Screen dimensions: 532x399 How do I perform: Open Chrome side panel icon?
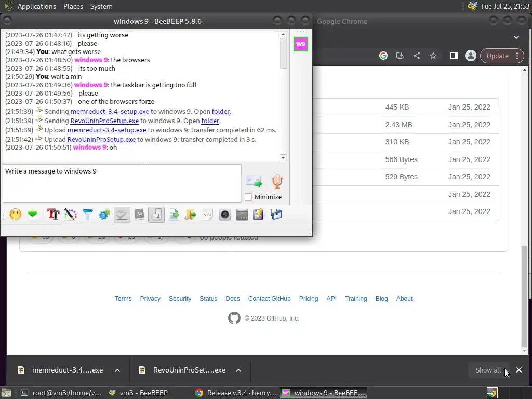tap(454, 56)
